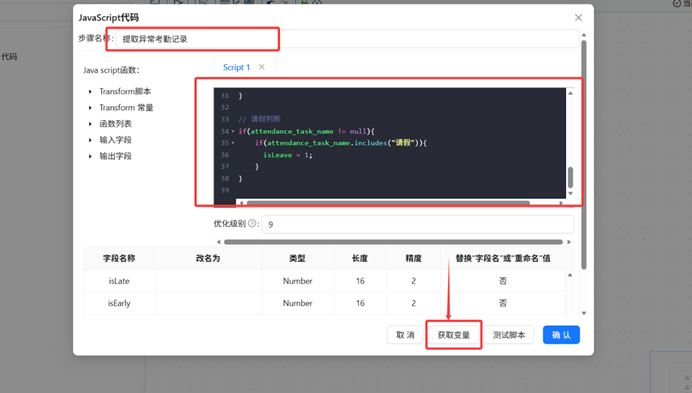This screenshot has width=692, height=393.
Task: Click the 改名为 cell in isLate row
Action: pos(208,281)
